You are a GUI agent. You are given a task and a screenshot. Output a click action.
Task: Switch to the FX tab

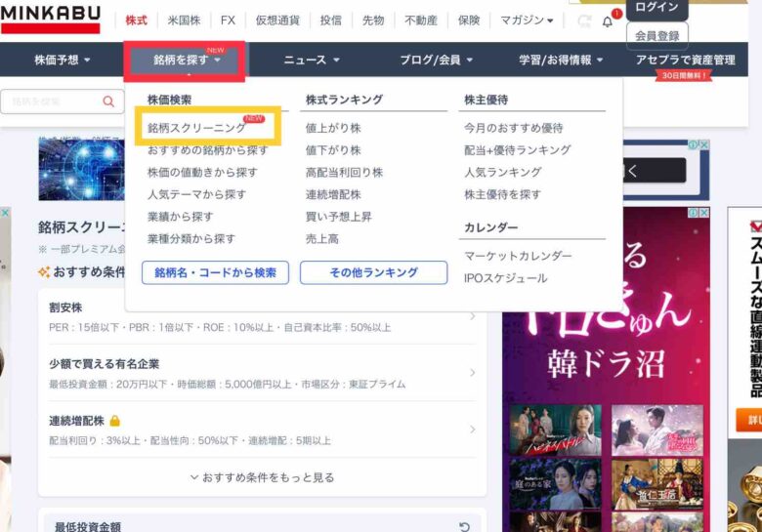(228, 20)
